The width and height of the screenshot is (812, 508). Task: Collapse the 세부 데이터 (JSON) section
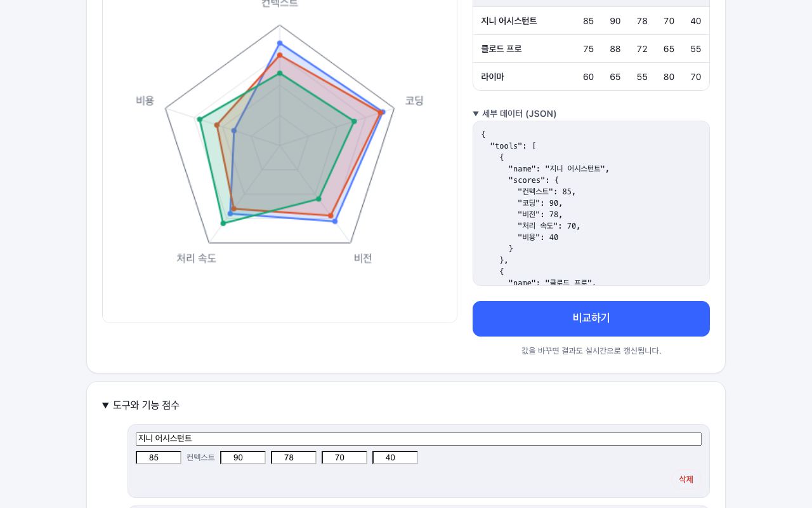coord(514,114)
